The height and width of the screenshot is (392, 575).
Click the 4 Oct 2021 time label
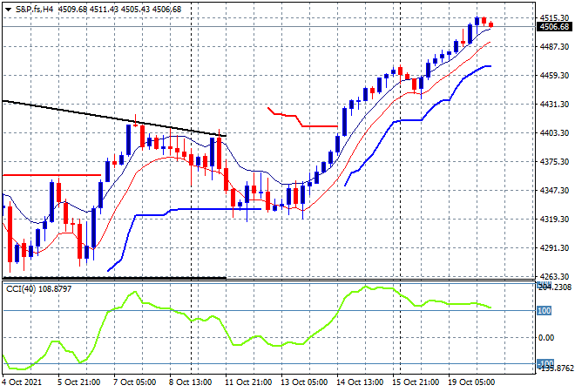(22, 382)
